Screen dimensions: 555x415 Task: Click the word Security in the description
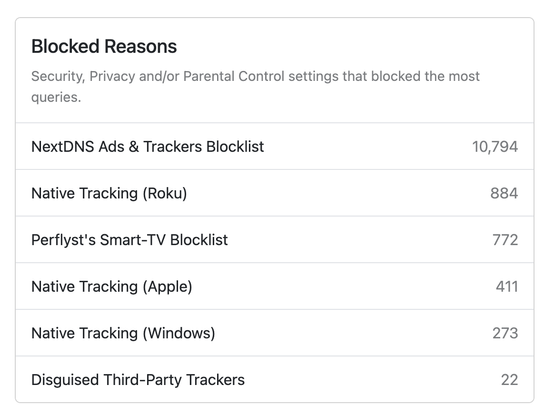pos(58,76)
